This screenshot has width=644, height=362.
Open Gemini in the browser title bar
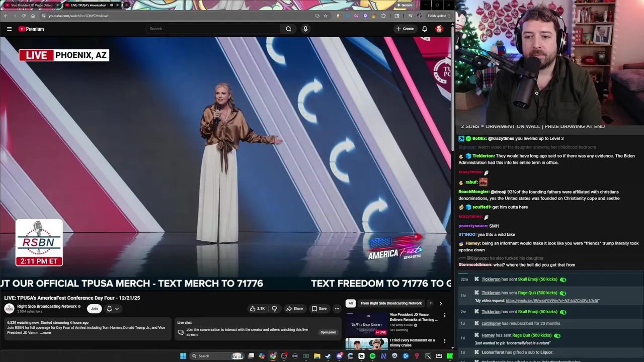(405, 5)
